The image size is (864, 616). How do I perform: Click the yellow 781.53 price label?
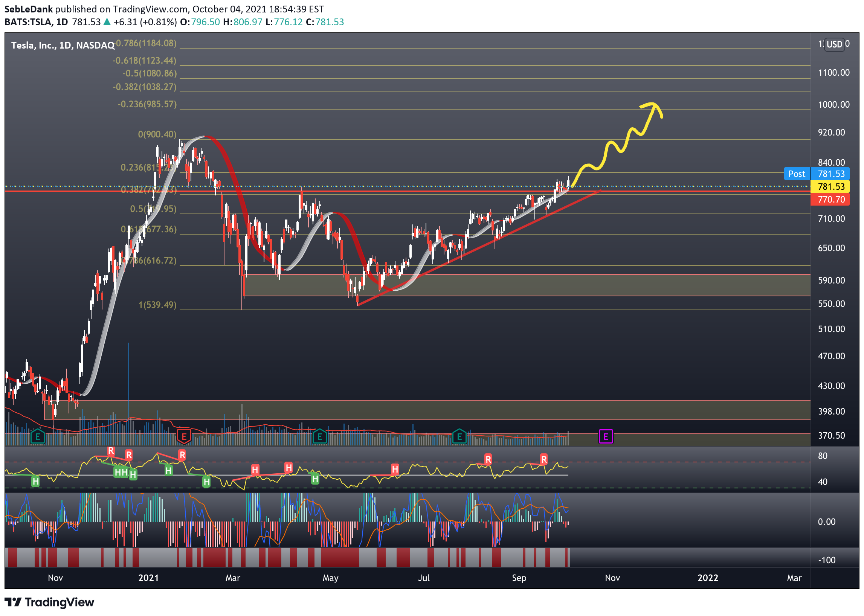[x=830, y=187]
